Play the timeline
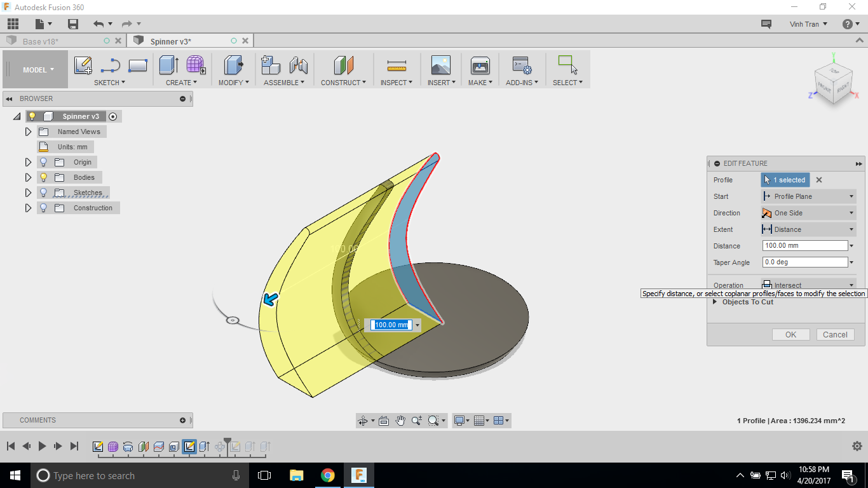868x488 pixels. tap(42, 446)
